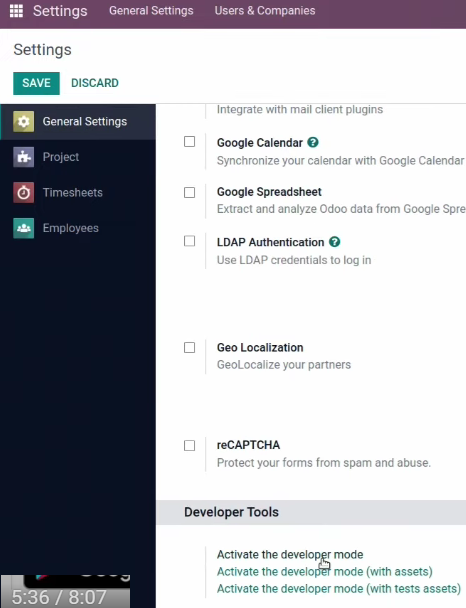Viewport: 466px width, 608px height.
Task: Activate developer mode with assets
Action: point(324,572)
